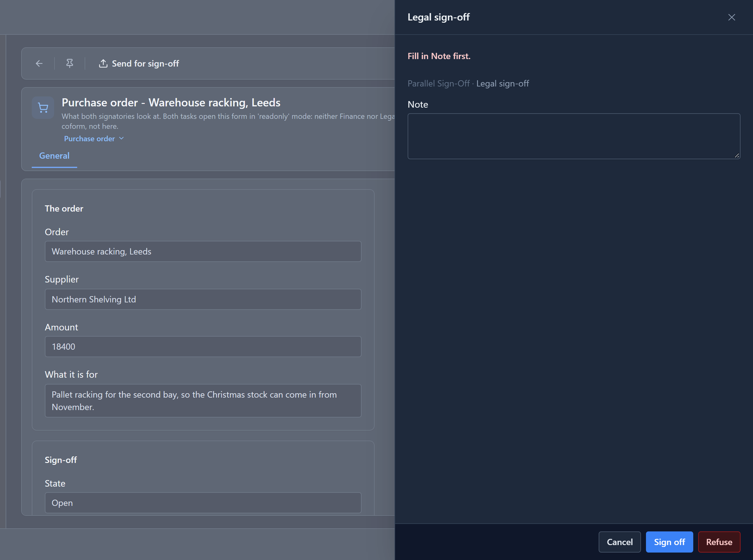Pin the record with the pin icon
753x560 pixels.
pos(70,63)
